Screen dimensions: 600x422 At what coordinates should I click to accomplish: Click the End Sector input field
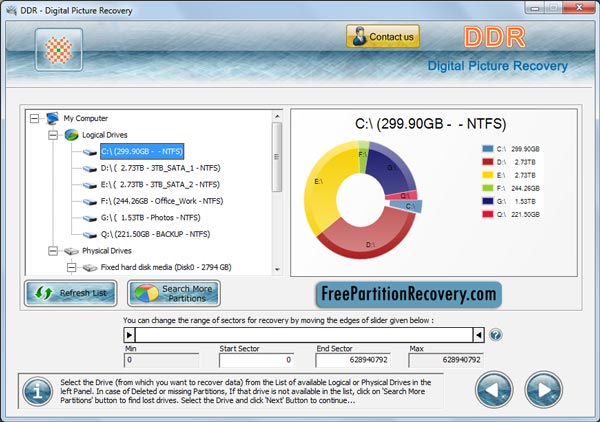353,360
